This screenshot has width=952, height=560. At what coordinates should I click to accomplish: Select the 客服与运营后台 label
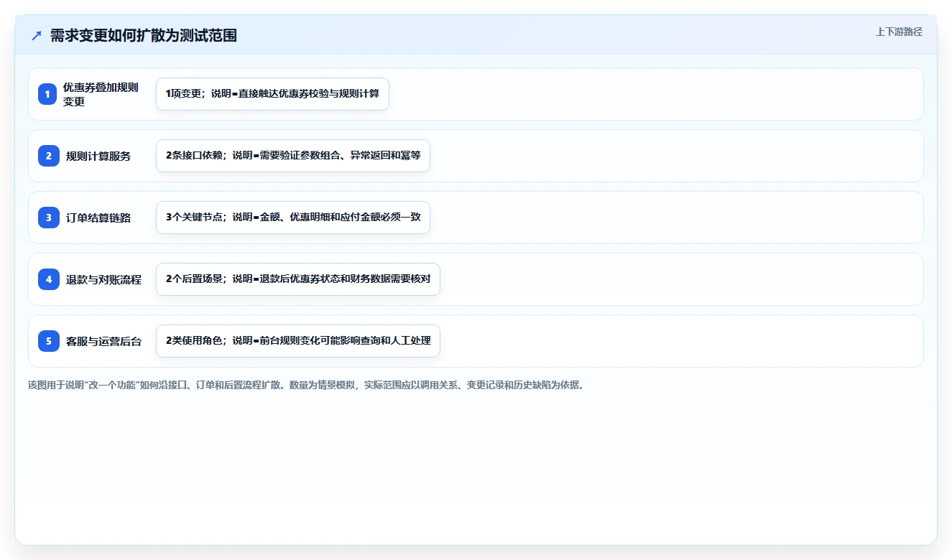[x=103, y=341]
